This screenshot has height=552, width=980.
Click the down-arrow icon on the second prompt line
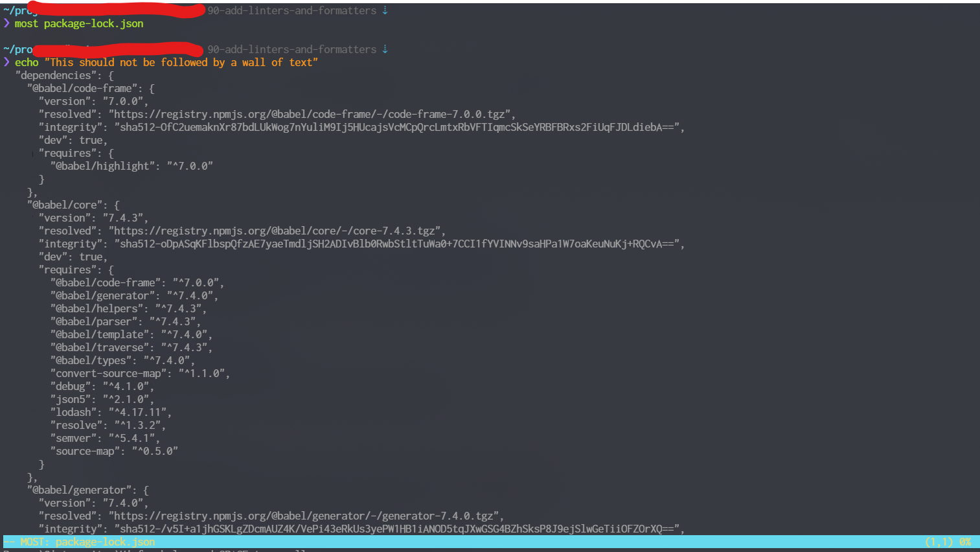(385, 49)
